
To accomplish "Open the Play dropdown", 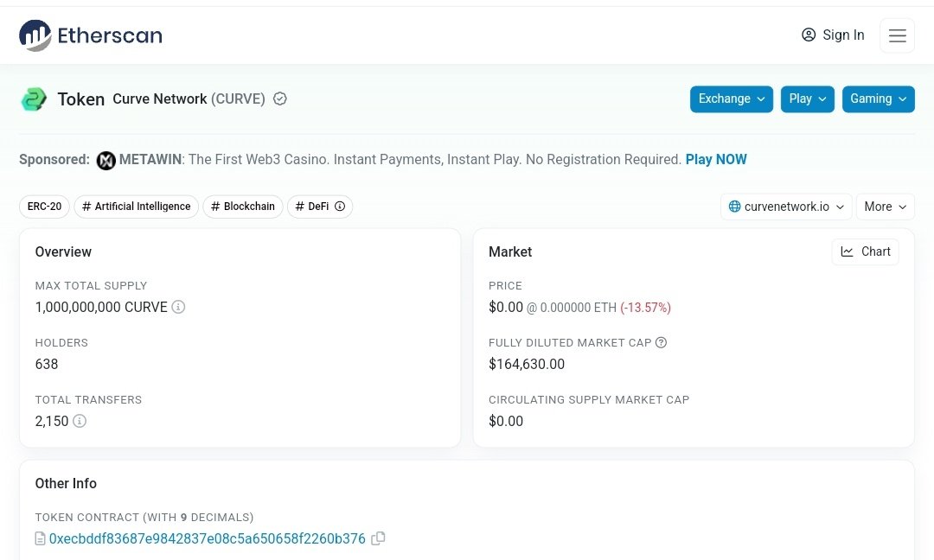I will tap(807, 99).
